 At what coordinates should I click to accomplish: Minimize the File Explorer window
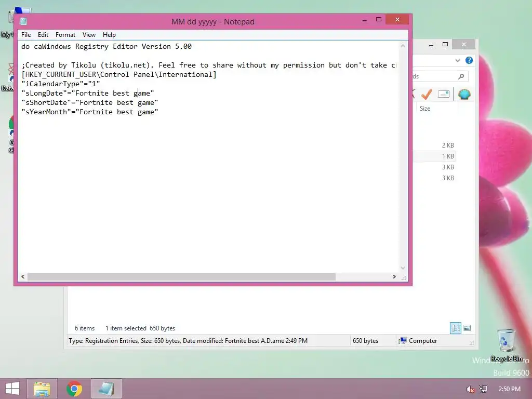(x=431, y=45)
